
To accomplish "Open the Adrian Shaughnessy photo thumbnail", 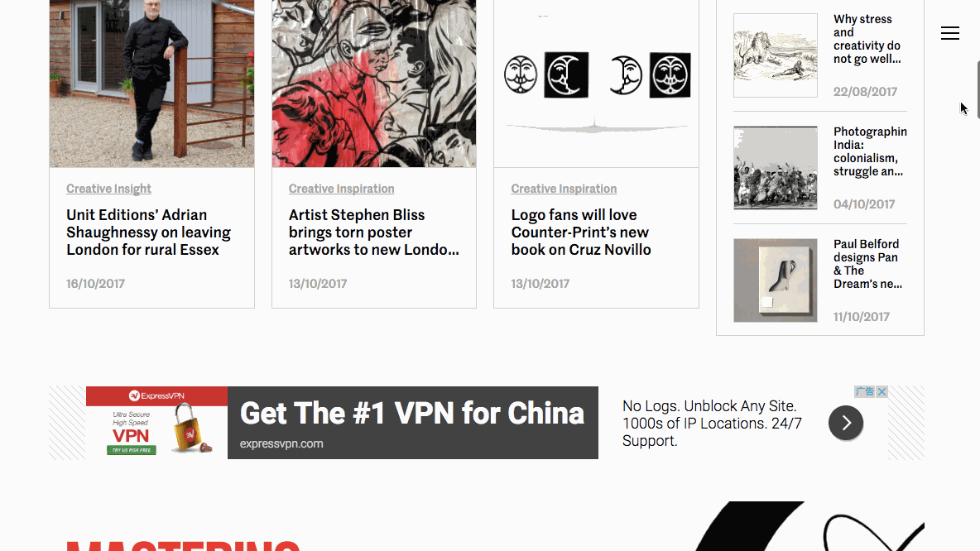I will point(151,84).
